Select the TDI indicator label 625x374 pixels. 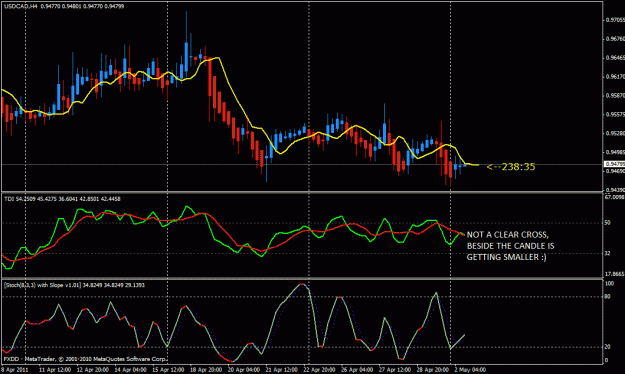click(x=62, y=199)
